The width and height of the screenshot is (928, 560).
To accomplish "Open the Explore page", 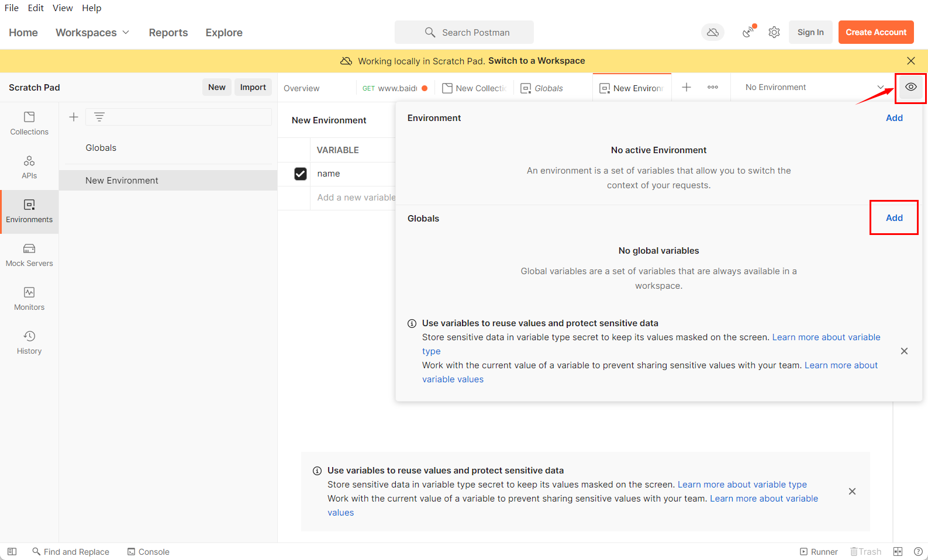I will [x=224, y=33].
